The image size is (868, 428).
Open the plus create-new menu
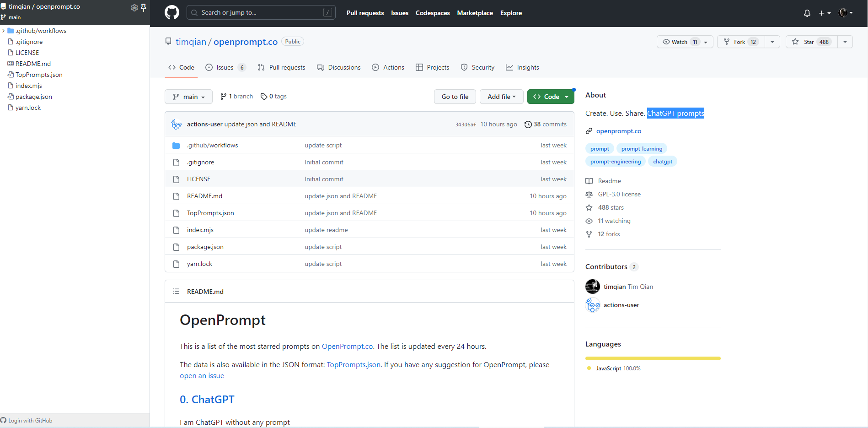825,13
